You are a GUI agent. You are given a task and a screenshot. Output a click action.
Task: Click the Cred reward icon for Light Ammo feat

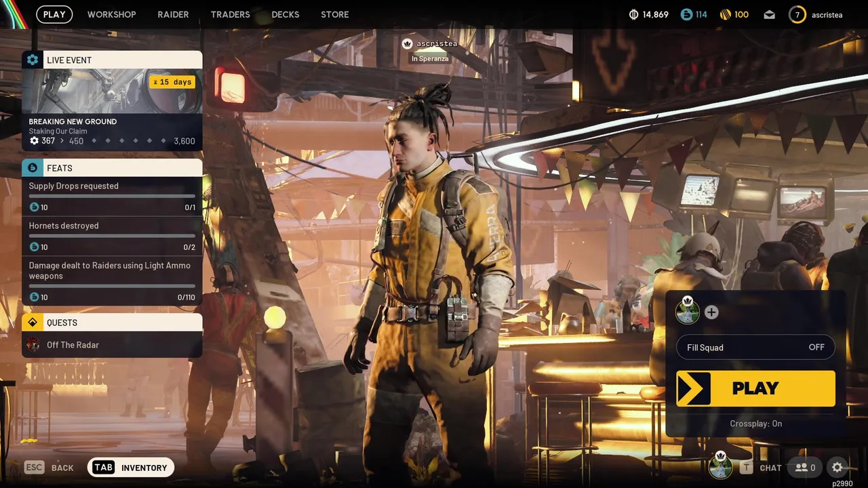[34, 298]
